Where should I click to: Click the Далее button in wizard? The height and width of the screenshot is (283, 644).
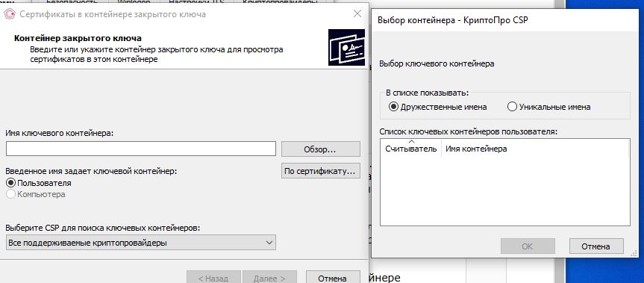[269, 278]
